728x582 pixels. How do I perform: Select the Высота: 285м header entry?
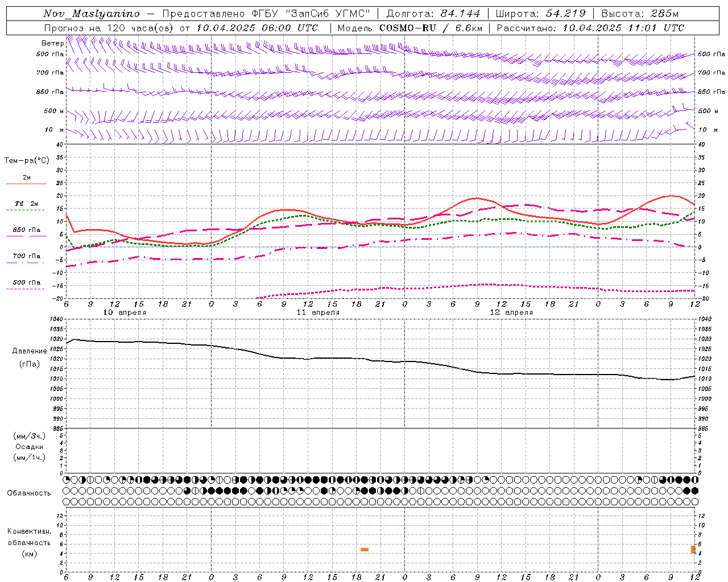tap(640, 14)
